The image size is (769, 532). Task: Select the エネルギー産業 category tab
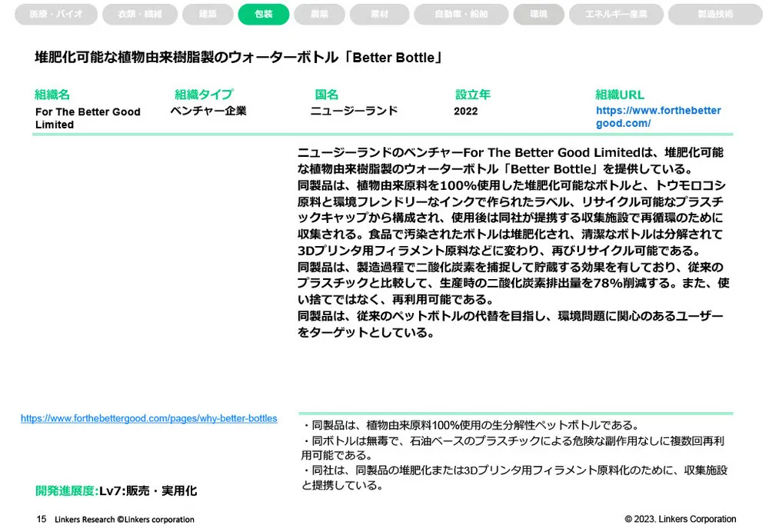pos(616,14)
